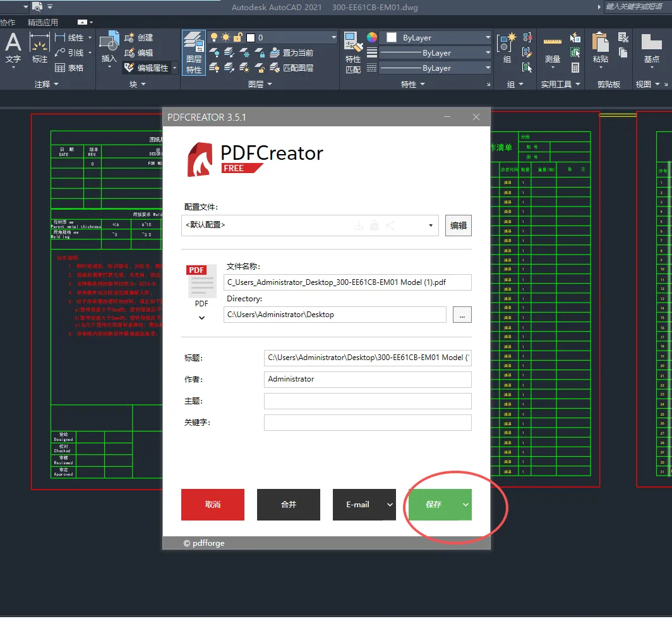Open the 精选应用 ribbon tab

(x=42, y=22)
